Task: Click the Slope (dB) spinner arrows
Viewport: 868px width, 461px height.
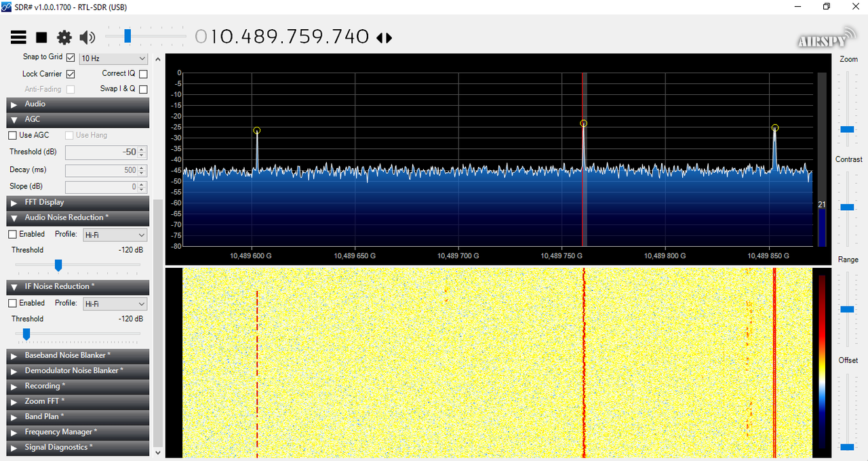Action: point(142,186)
